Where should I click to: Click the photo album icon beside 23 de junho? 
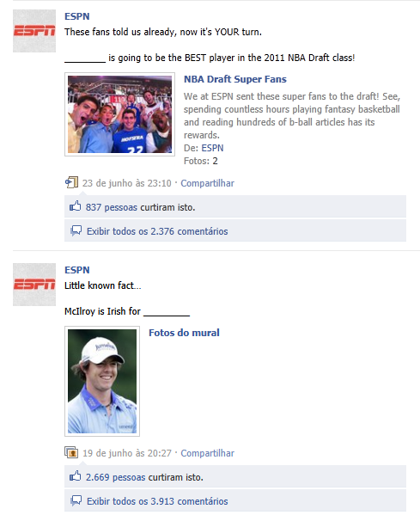71,182
